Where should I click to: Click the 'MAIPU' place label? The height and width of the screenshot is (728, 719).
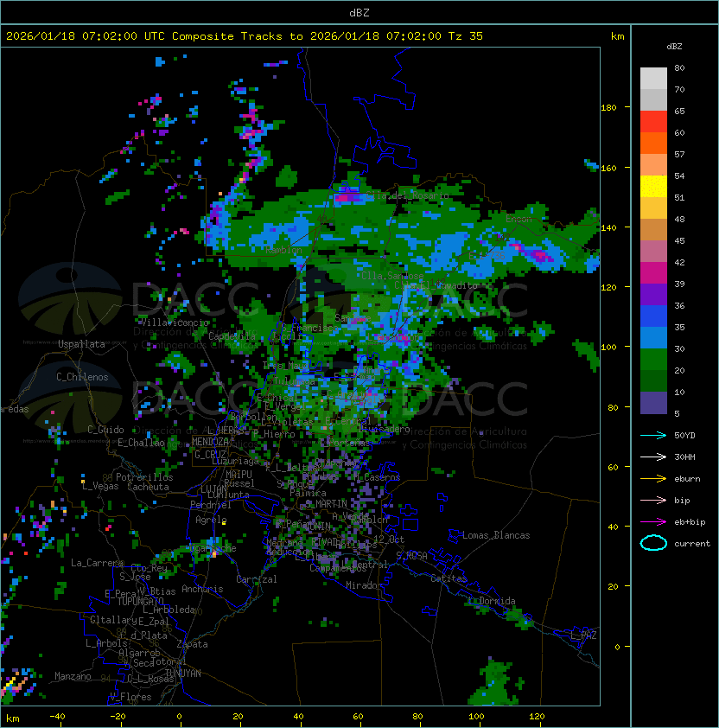pyautogui.click(x=239, y=475)
